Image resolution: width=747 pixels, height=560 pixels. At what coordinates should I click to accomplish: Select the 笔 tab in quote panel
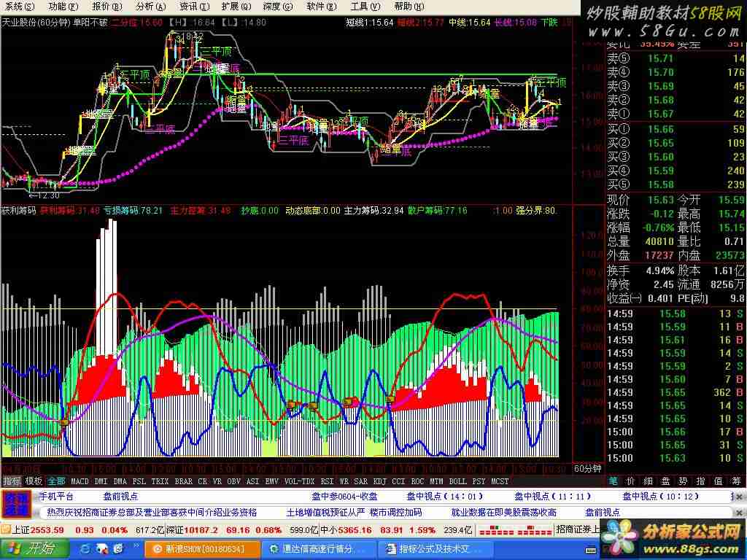click(614, 481)
